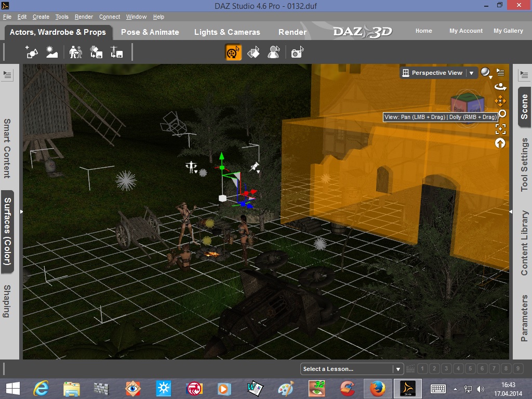532x399 pixels.
Task: Open File Explorer from taskbar
Action: tap(72, 389)
